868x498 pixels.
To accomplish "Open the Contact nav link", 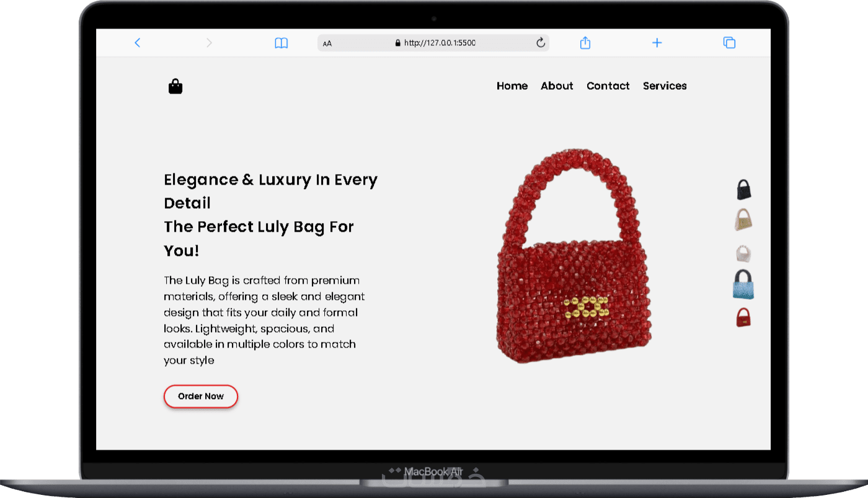I will tap(608, 86).
